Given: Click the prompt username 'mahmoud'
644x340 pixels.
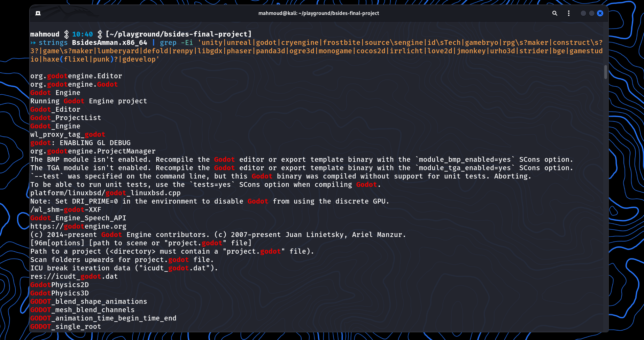Looking at the screenshot, I should pos(45,34).
